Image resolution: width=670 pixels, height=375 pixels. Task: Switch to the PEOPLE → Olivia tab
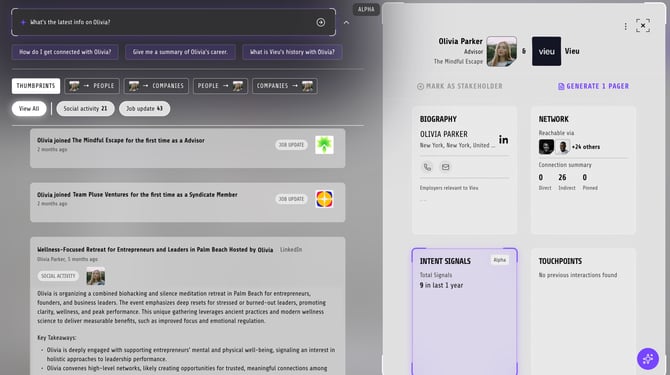pos(220,86)
